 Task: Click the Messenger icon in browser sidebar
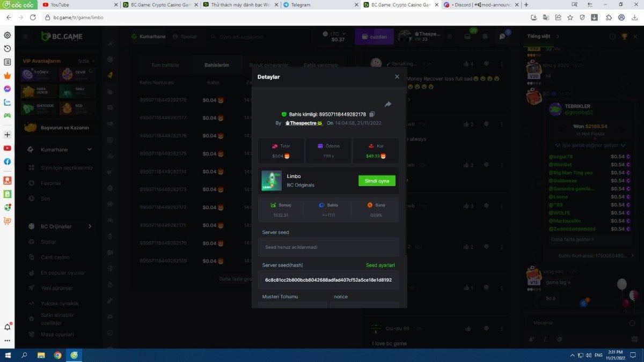pos(8,89)
